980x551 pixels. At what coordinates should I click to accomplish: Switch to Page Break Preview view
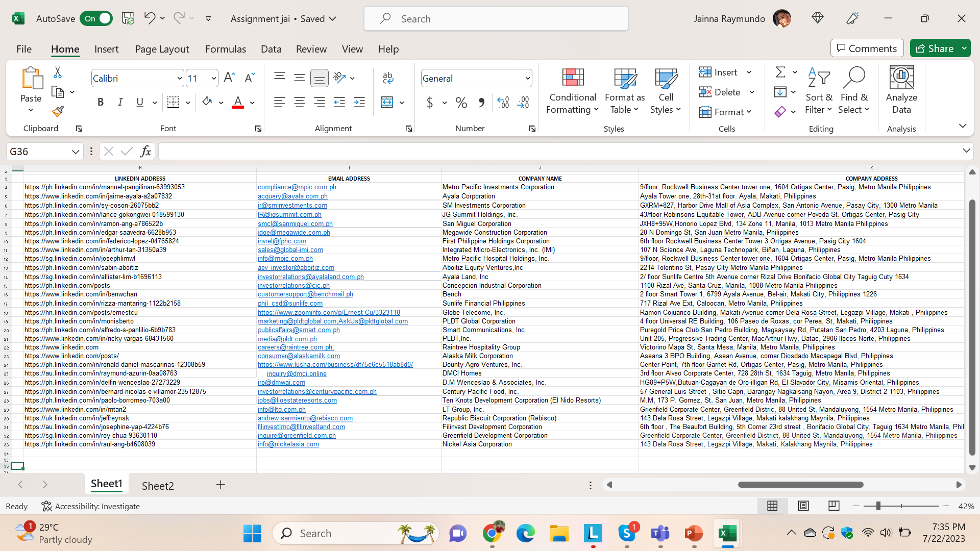coord(834,506)
